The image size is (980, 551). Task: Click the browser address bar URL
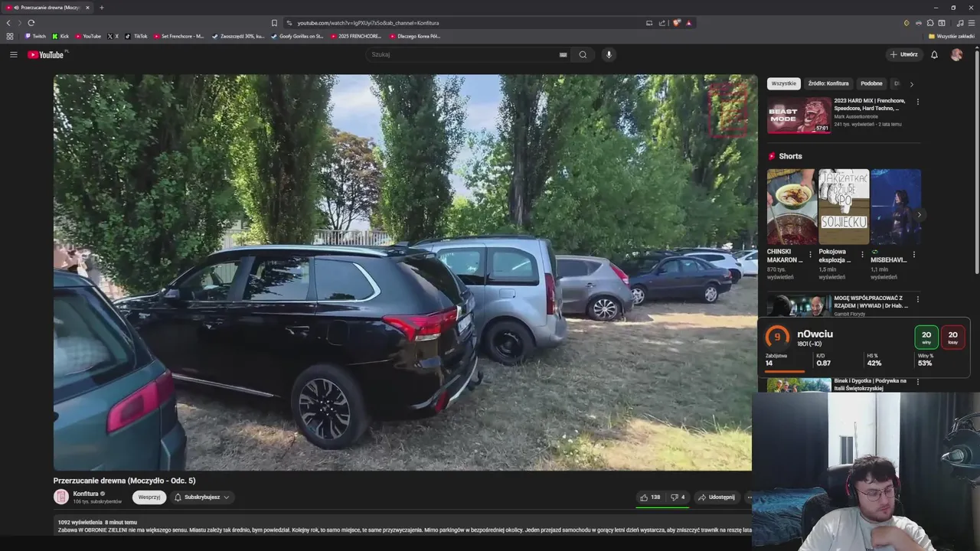pos(368,23)
